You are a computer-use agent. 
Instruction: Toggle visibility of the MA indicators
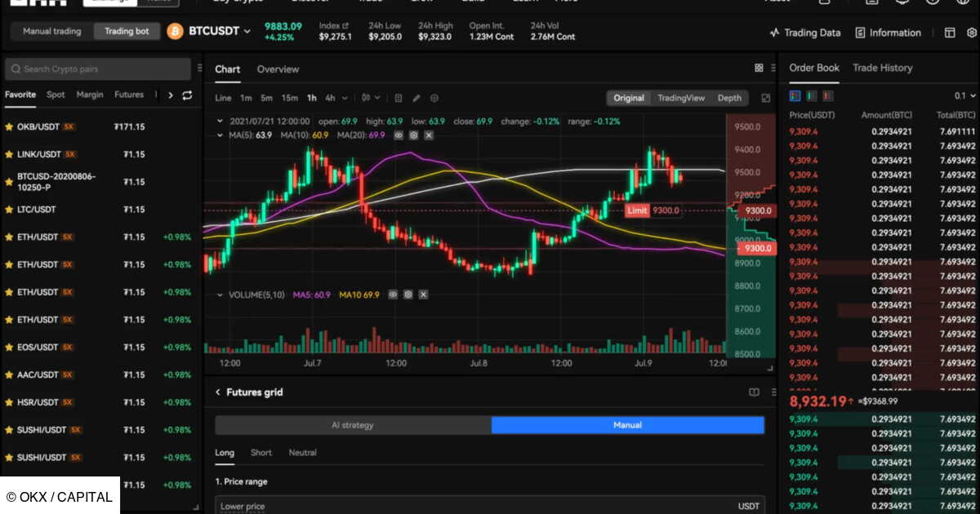(x=399, y=135)
